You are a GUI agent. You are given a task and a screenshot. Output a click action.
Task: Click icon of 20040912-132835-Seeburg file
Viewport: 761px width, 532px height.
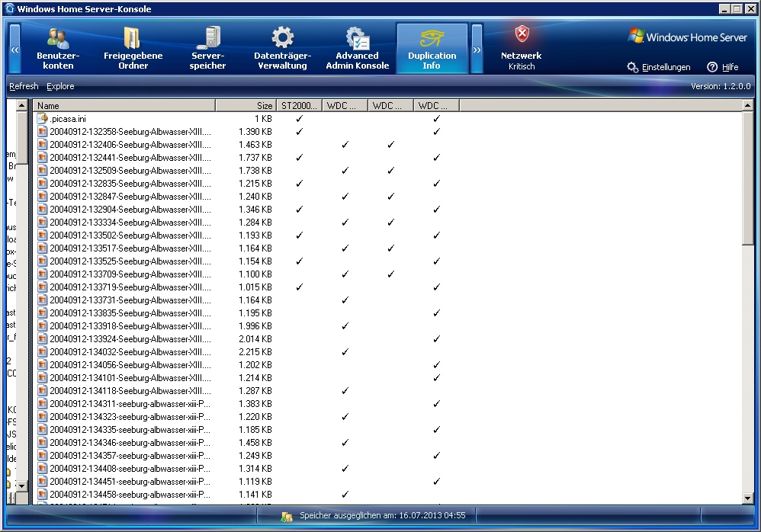click(x=42, y=184)
